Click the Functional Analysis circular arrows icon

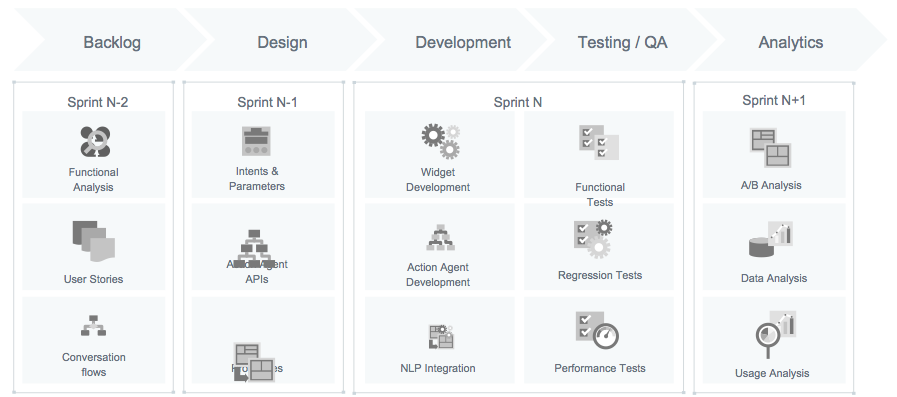pyautogui.click(x=94, y=141)
